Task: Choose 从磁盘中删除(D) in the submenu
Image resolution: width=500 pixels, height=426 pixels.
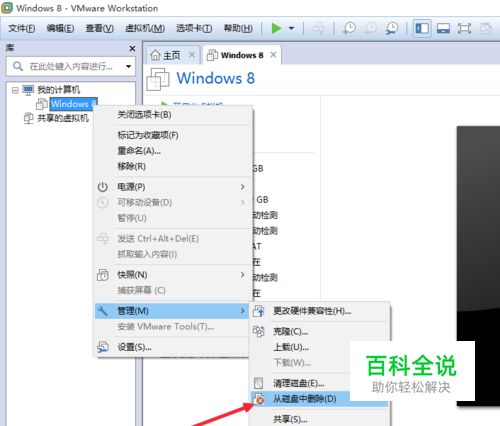Action: pos(304,399)
